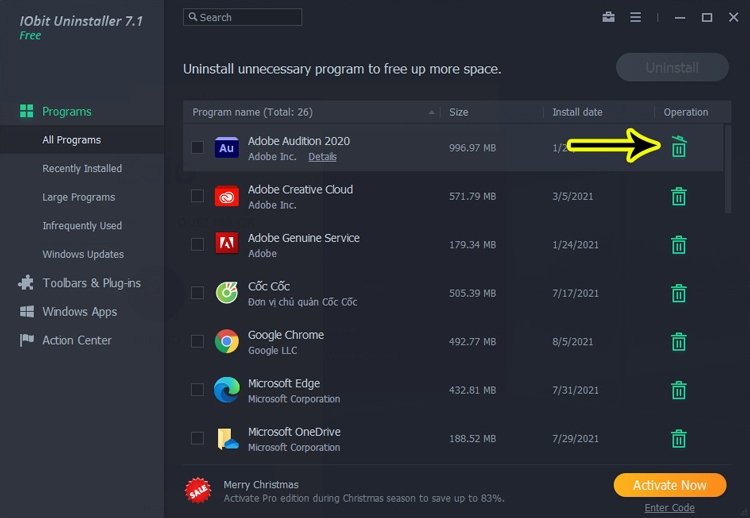Open the Action Center section
Viewport: 750px width, 518px height.
tap(77, 340)
